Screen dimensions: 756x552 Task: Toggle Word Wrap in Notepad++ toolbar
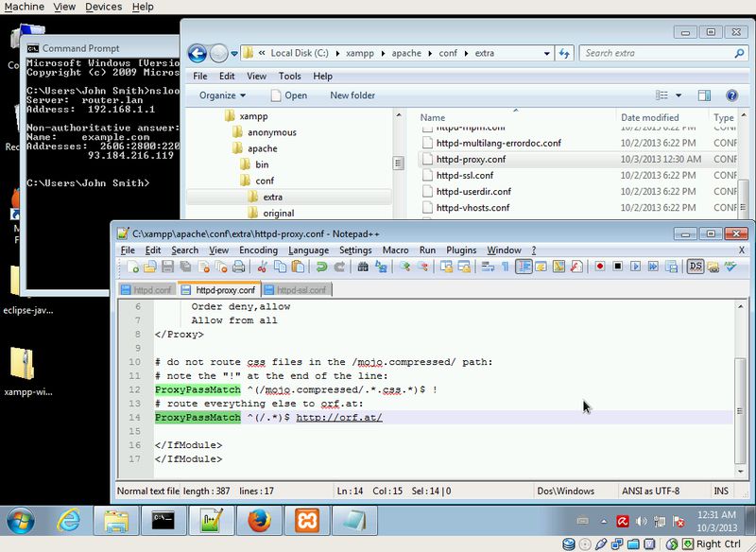click(489, 267)
